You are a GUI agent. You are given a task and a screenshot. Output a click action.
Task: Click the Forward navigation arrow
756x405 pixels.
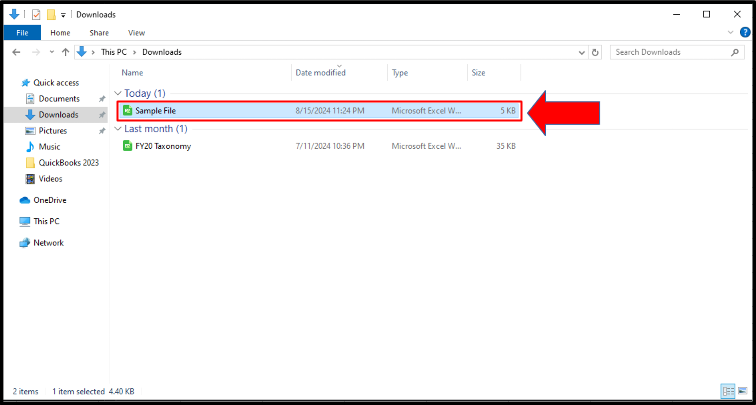click(36, 52)
